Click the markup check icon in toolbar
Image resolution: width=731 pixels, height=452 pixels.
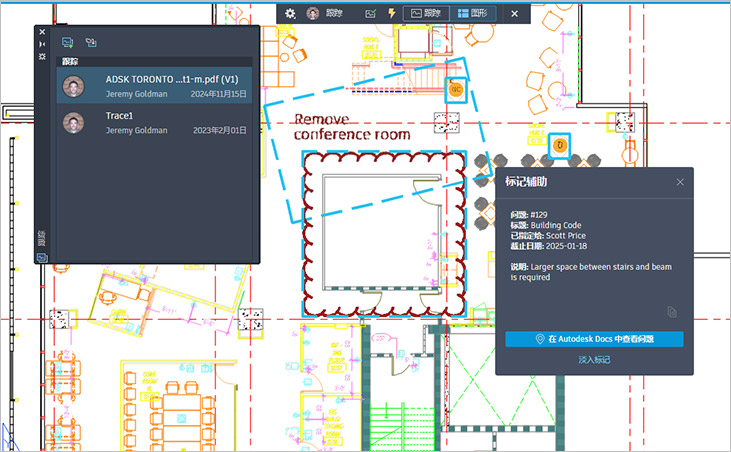pos(370,13)
